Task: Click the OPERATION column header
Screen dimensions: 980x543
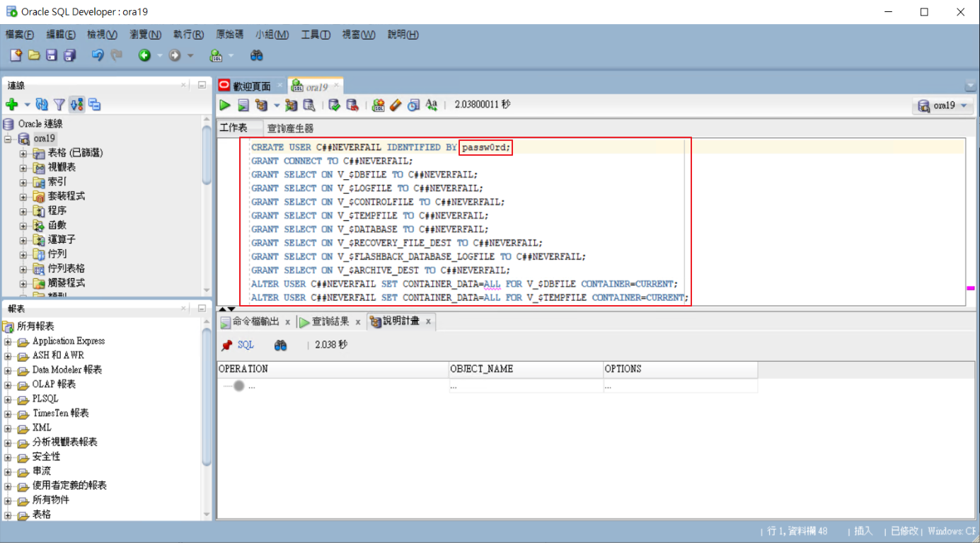Action: point(333,369)
